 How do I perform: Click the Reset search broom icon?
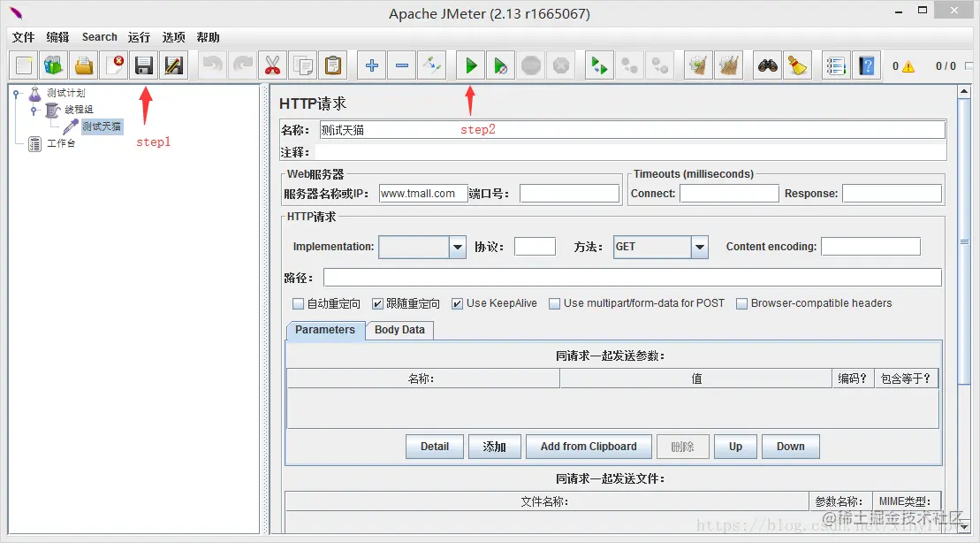point(797,65)
